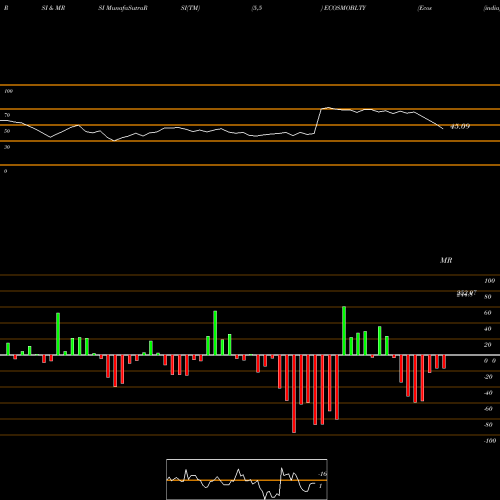
Task: Click the MR axis label 60
Action: (487, 313)
